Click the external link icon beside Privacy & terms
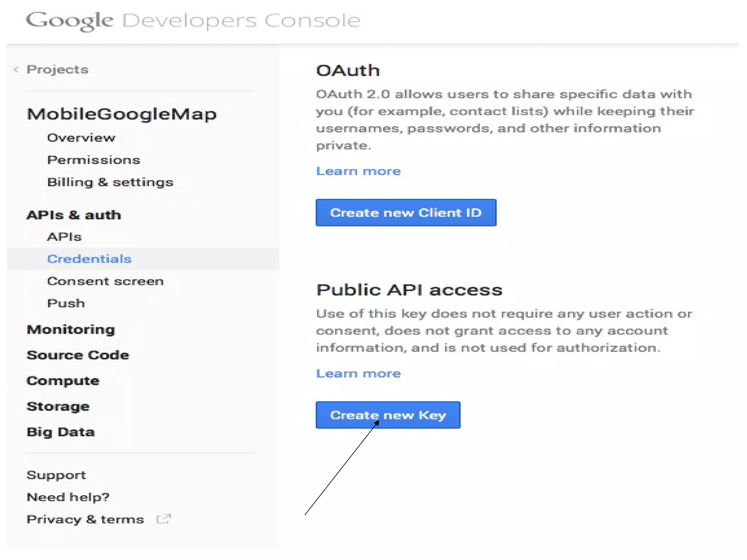Image resolution: width=747 pixels, height=560 pixels. point(163,519)
